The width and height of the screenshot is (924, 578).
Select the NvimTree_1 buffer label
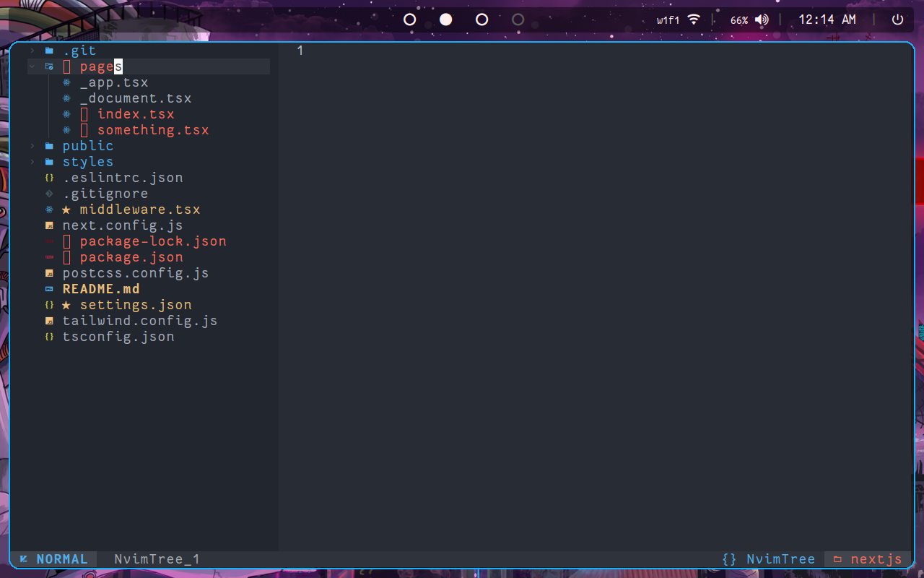point(157,558)
